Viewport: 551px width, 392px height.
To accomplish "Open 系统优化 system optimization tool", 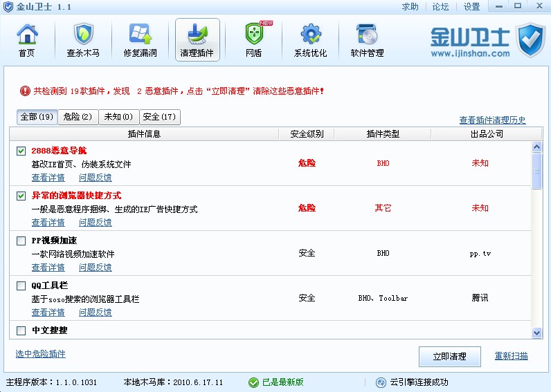I will (x=311, y=40).
